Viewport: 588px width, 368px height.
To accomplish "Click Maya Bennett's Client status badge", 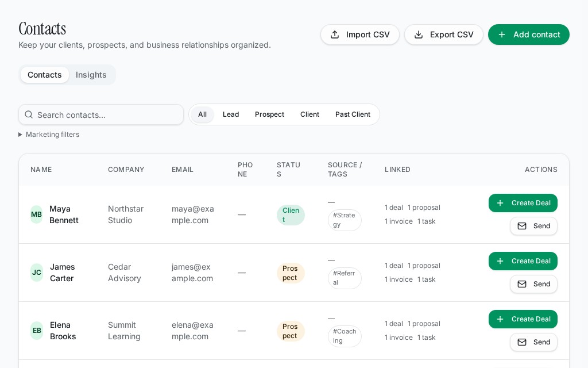I will (291, 215).
